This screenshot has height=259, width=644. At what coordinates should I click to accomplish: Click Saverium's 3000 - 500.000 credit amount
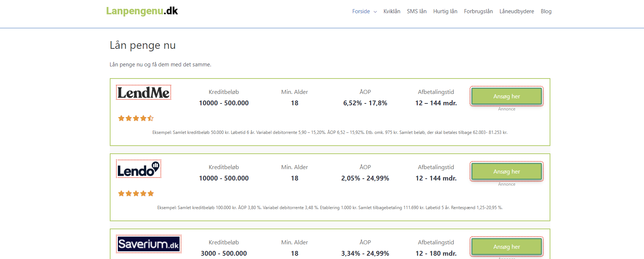224,253
